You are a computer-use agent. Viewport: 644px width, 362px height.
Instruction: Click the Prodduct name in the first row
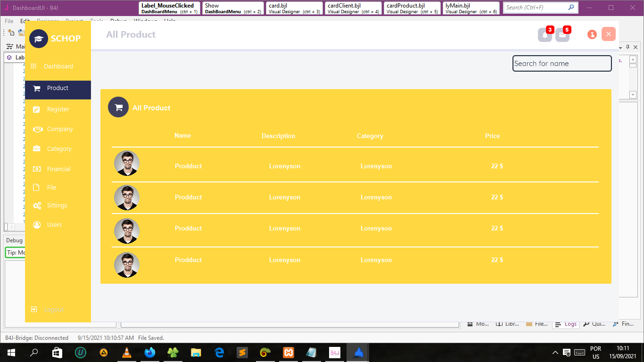[189, 166]
